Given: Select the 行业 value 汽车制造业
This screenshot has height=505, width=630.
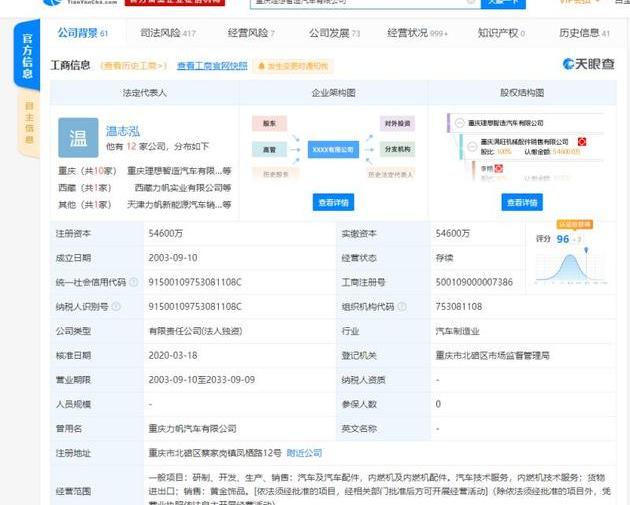Looking at the screenshot, I should coord(458,331).
